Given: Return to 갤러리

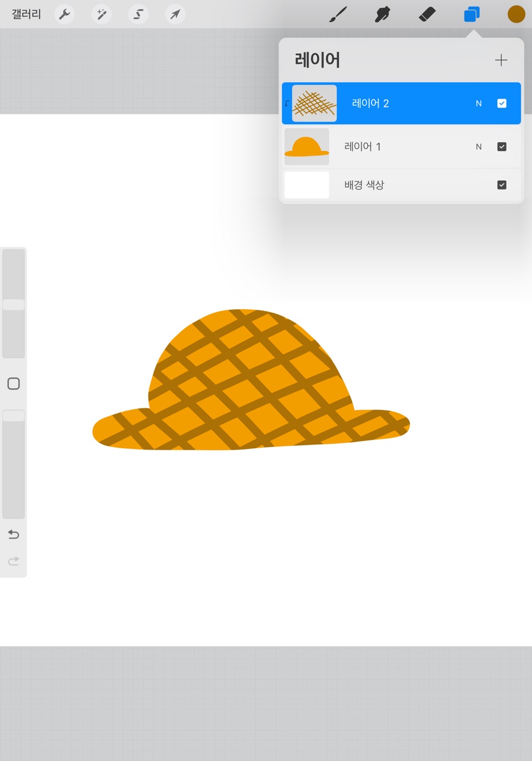Looking at the screenshot, I should tap(26, 14).
